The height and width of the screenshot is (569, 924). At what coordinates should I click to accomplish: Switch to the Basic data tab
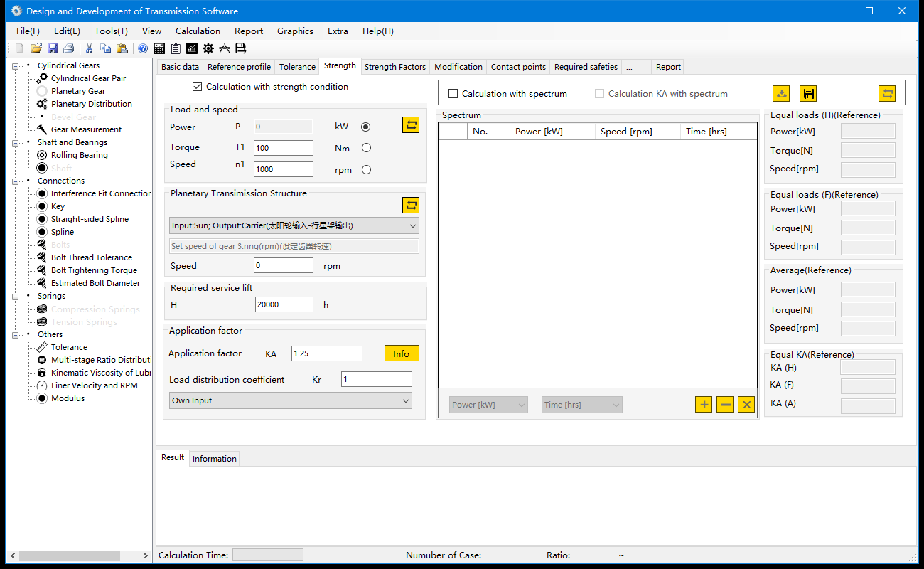[181, 67]
